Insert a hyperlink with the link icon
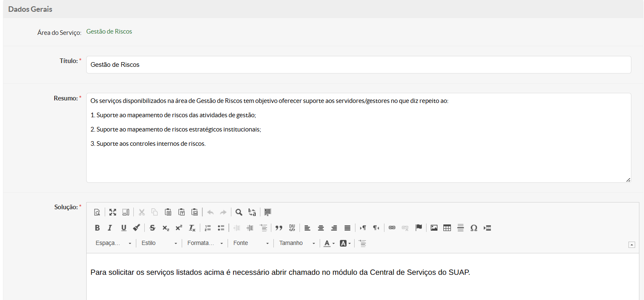Viewport: 644px width, 300px height. tap(392, 228)
